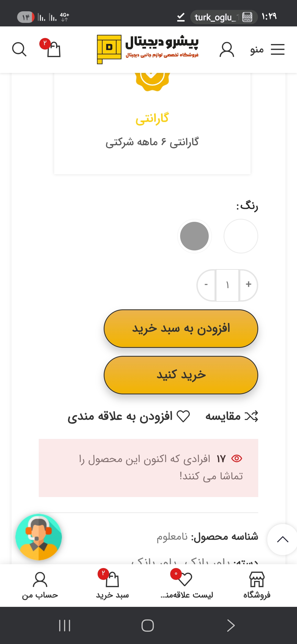The width and height of the screenshot is (297, 644).
Task: Decrease quantity with minus button
Action: coord(206,285)
